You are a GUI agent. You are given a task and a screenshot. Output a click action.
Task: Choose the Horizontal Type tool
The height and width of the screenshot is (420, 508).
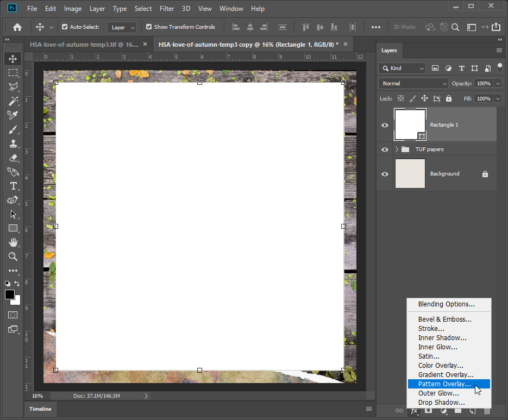click(x=13, y=186)
